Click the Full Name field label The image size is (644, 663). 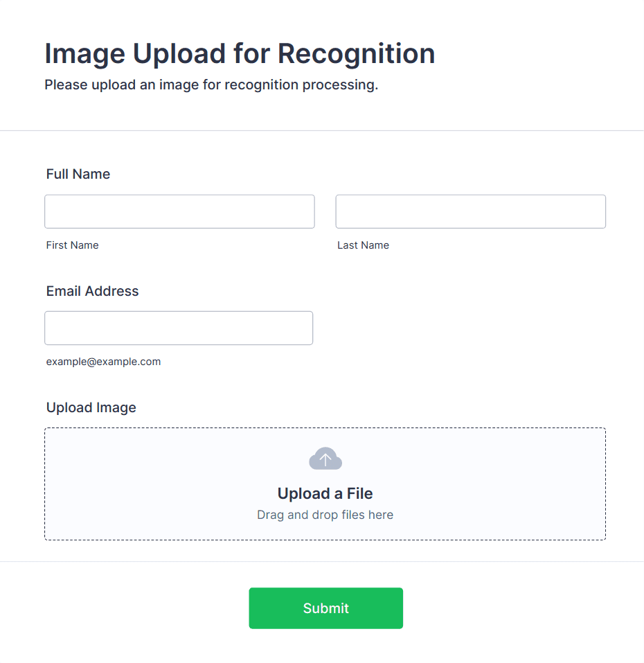[x=78, y=174]
